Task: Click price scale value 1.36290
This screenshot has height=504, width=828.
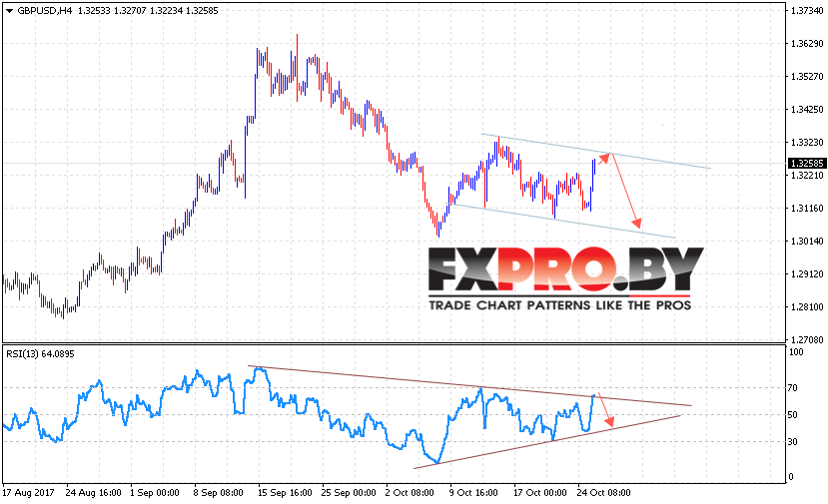Action: [807, 43]
